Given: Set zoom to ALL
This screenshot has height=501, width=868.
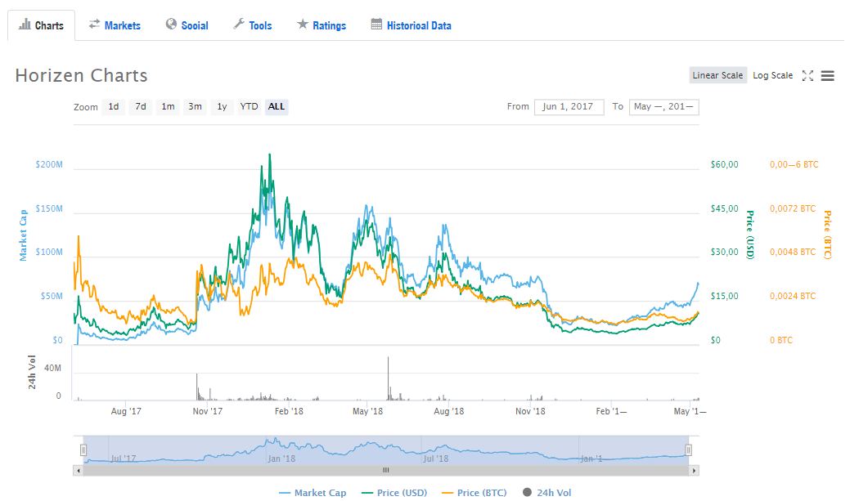Looking at the screenshot, I should click(277, 107).
